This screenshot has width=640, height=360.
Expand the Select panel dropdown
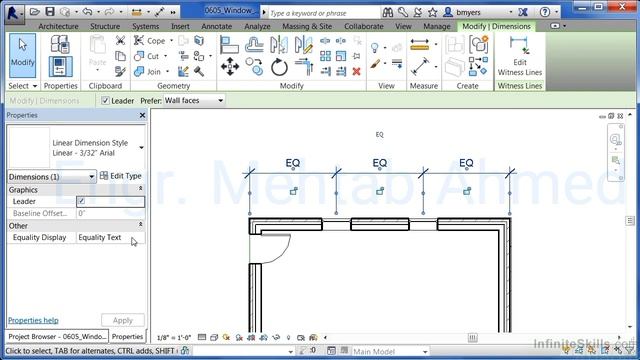(22, 86)
